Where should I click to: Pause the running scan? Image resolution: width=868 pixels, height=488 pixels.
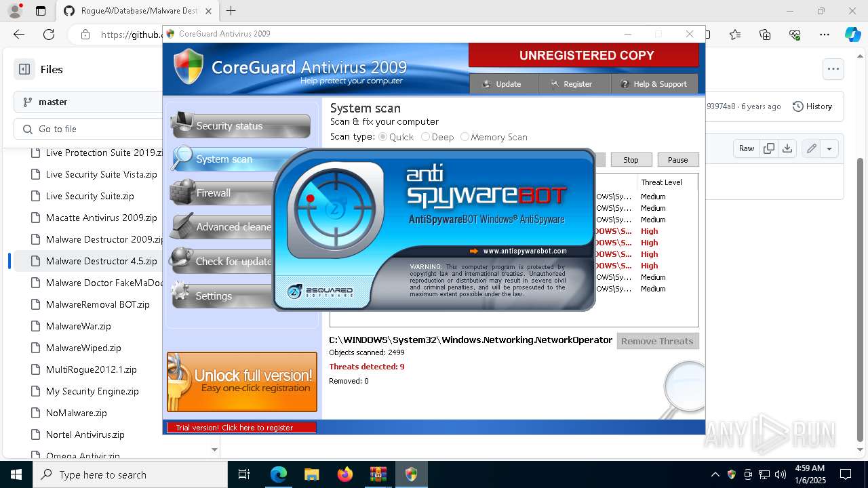point(677,160)
